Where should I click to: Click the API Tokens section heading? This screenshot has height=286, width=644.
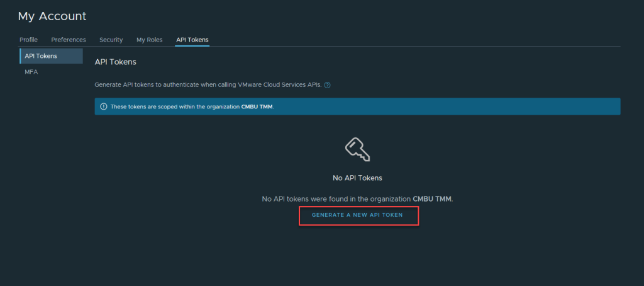point(116,62)
